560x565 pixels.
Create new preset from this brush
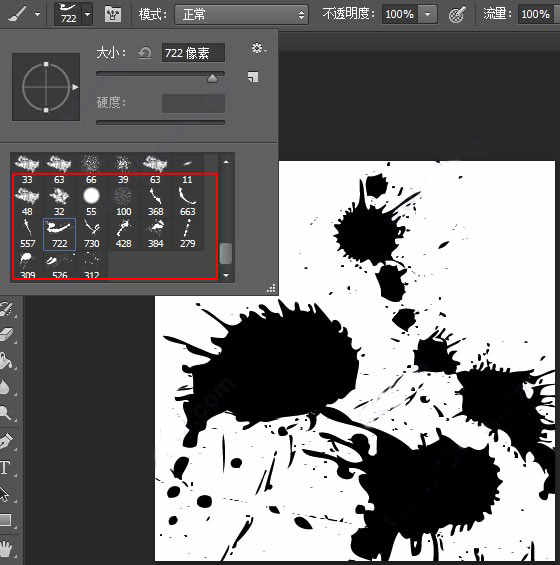253,77
